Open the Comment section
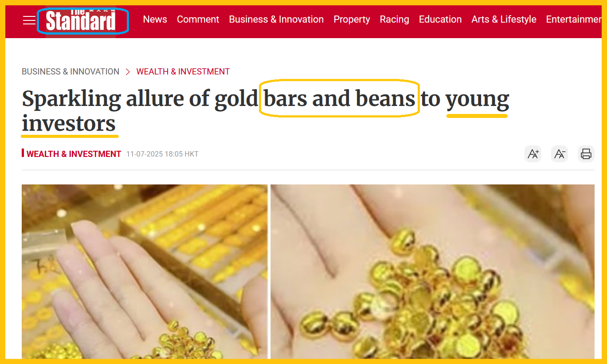Screen dimensions: 607x364 (198, 20)
